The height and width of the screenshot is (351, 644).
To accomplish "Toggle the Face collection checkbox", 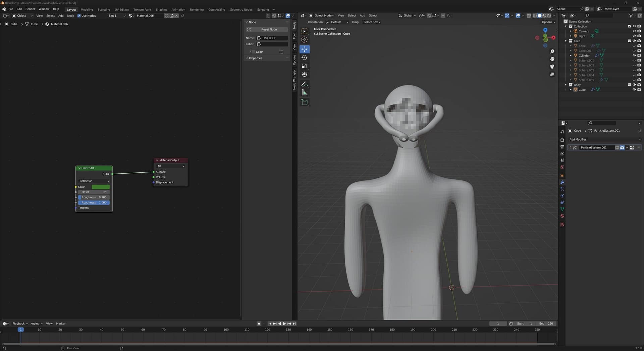I will tap(630, 41).
